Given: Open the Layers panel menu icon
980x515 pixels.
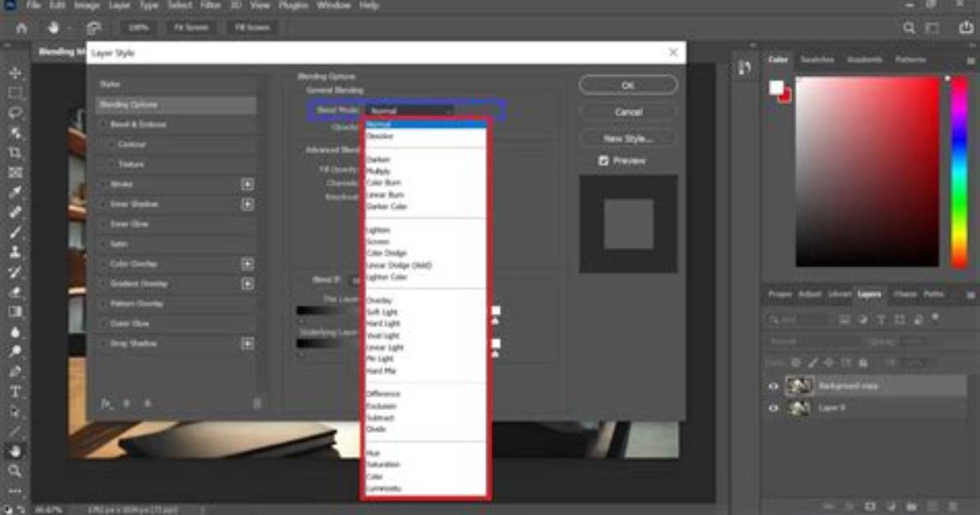Looking at the screenshot, I should coord(971,294).
